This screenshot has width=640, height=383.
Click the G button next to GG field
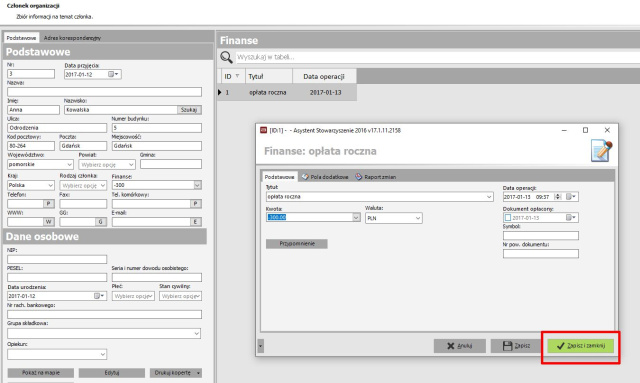tap(101, 222)
